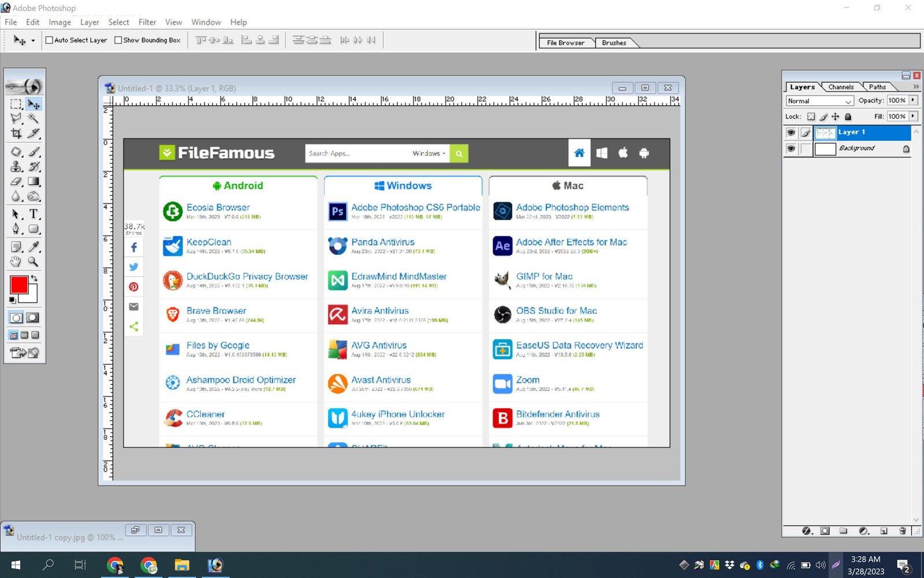Select the Rounded Rectangle shape tool

[33, 229]
